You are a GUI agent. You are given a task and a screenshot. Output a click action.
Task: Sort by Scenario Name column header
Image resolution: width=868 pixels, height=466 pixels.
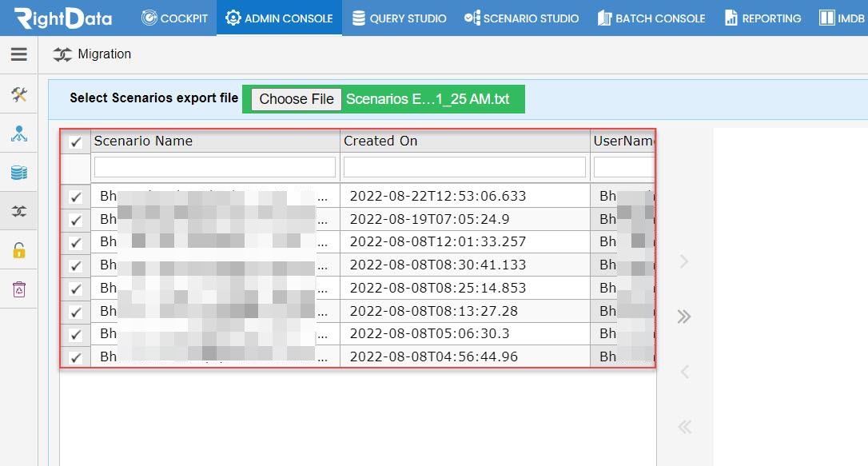coord(215,141)
